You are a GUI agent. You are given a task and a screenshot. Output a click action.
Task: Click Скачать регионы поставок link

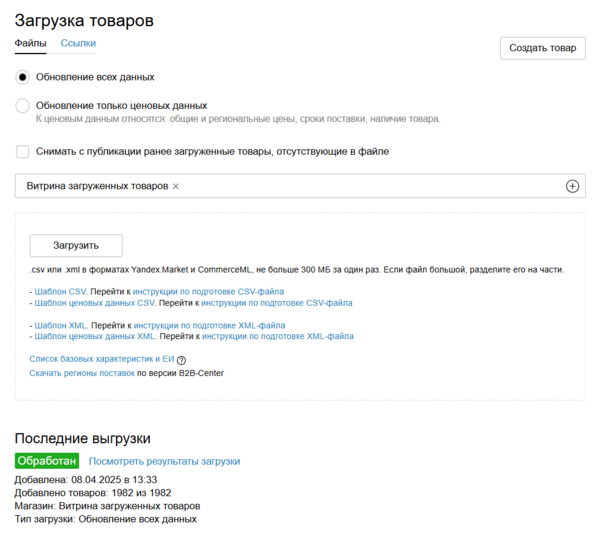(82, 373)
